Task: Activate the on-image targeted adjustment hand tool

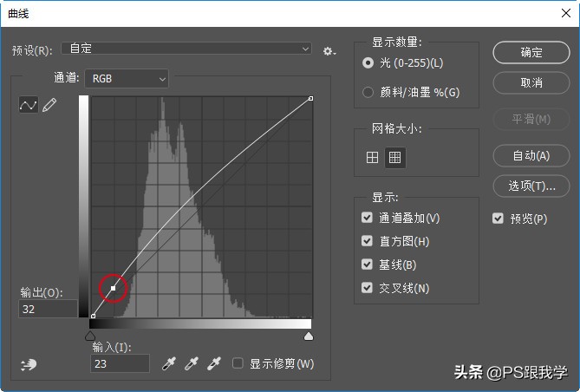Action: (29, 364)
